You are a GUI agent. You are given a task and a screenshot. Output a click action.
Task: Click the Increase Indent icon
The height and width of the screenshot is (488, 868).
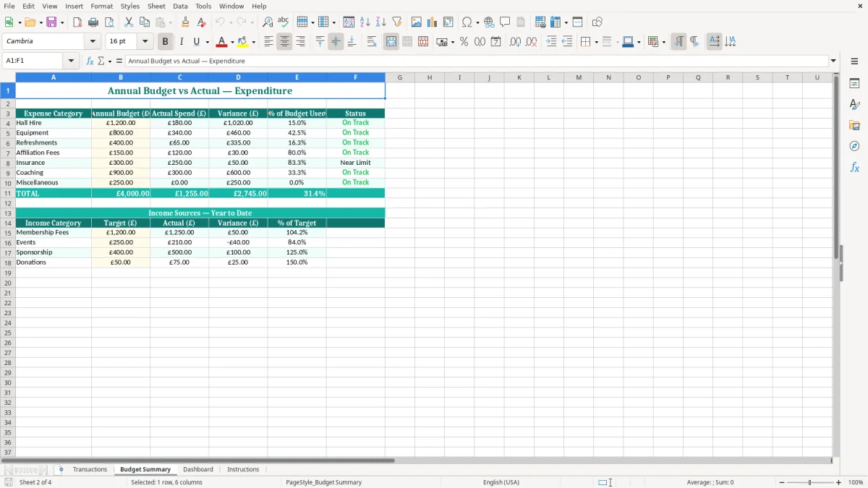tap(551, 42)
